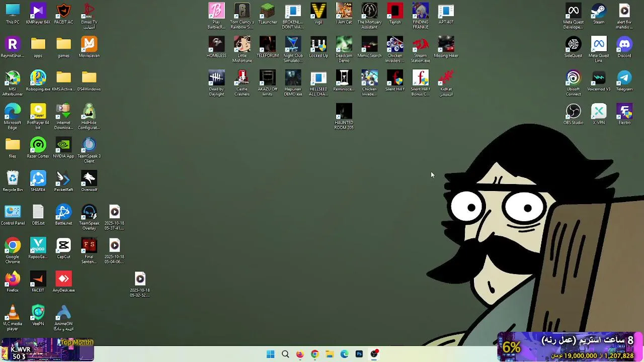Open Deadcam Demo icon
Viewport: 644px width, 362px height.
click(344, 50)
